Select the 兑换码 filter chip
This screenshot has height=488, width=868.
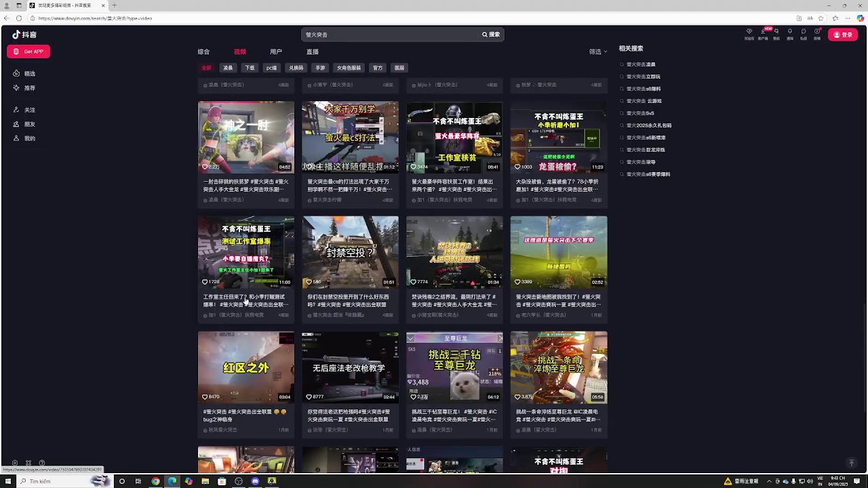pyautogui.click(x=296, y=68)
